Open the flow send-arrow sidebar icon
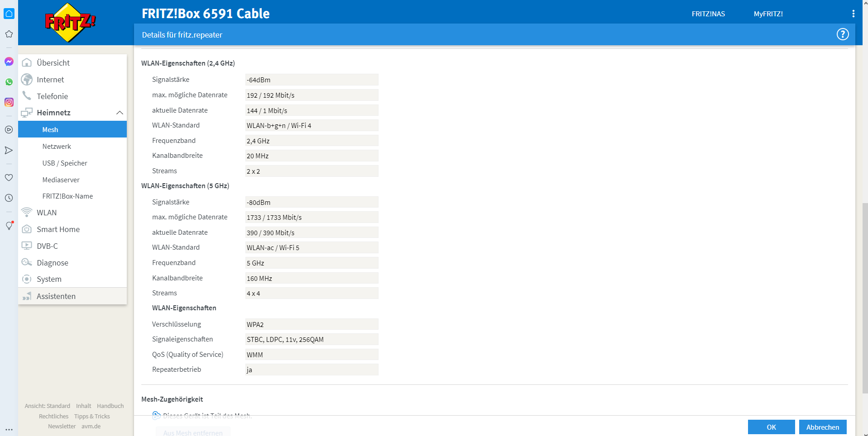868x436 pixels. coord(9,150)
